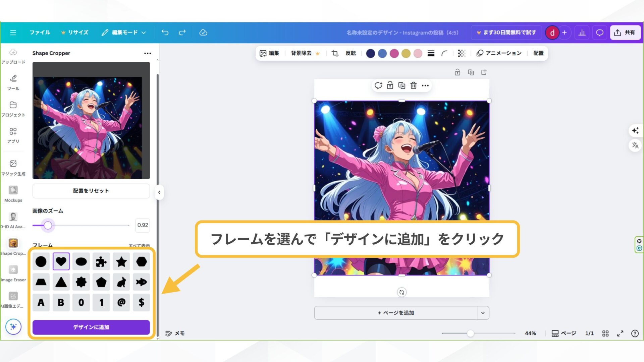Viewport: 644px width, 362px height.
Task: Open the ファイル menu
Action: coord(40,32)
